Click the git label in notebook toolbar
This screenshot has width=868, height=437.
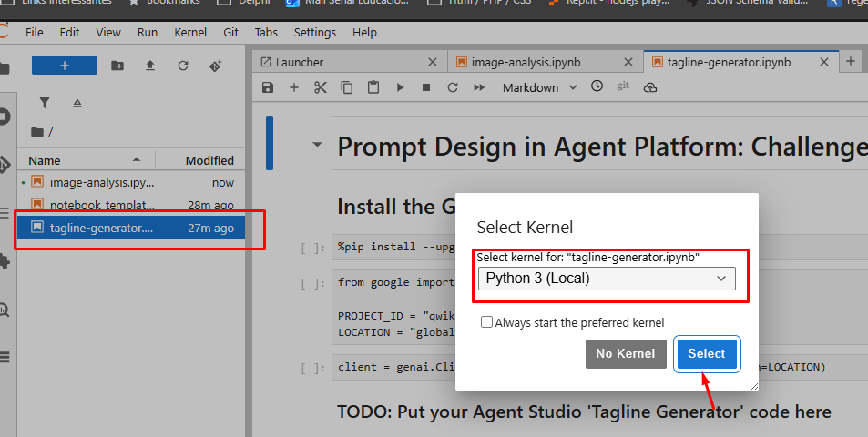click(623, 86)
